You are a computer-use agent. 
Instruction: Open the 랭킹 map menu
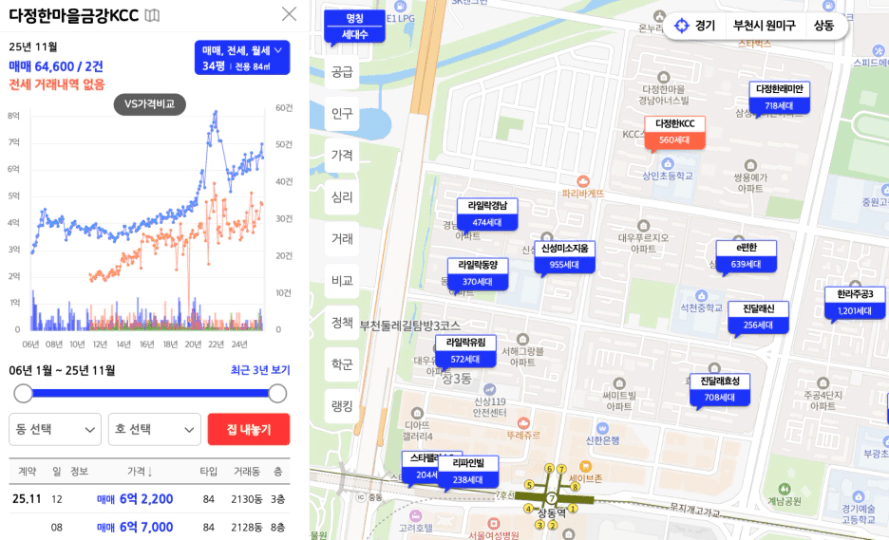tap(342, 406)
